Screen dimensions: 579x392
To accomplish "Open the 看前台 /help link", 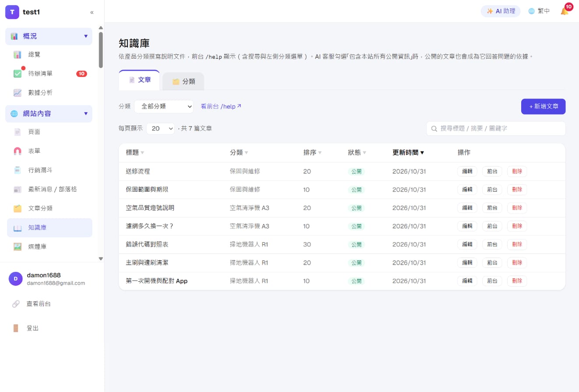I will pos(221,106).
